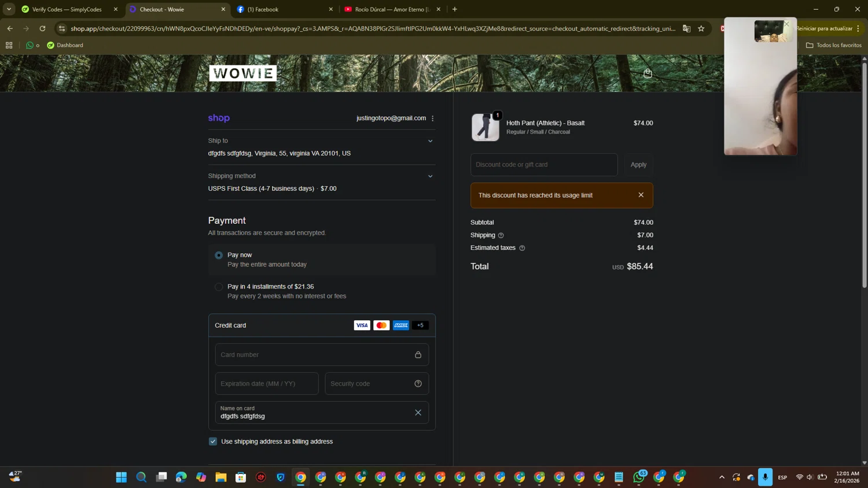Click the microphone icon in system tray
This screenshot has height=488, width=868.
coord(765,477)
